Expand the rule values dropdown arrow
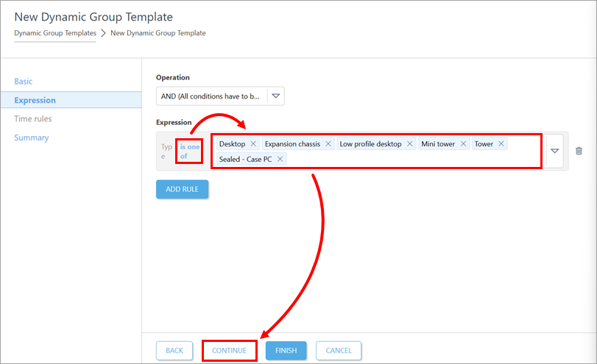 (555, 151)
